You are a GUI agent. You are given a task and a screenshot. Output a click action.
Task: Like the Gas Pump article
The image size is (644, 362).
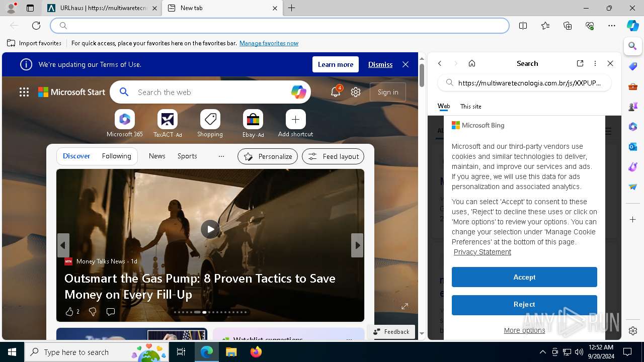tap(72, 312)
